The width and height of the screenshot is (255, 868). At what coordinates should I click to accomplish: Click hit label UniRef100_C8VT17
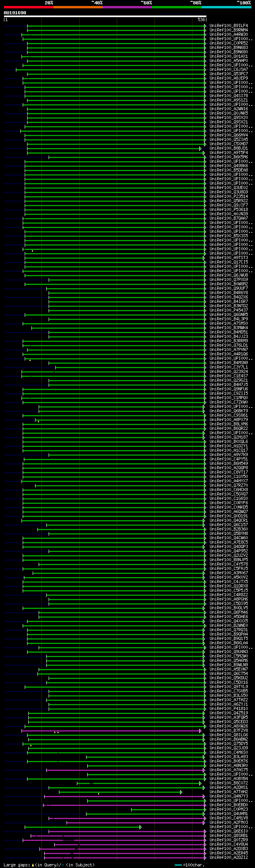pos(229,472)
